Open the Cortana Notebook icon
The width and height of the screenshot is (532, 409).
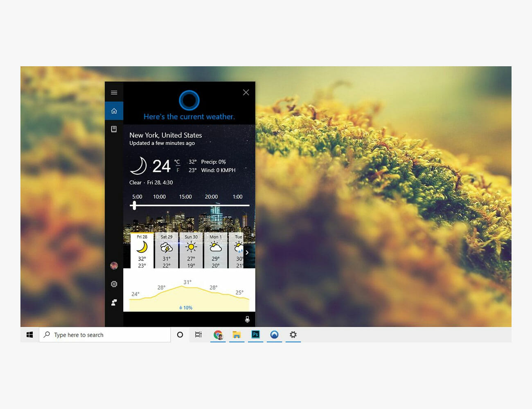coord(114,129)
